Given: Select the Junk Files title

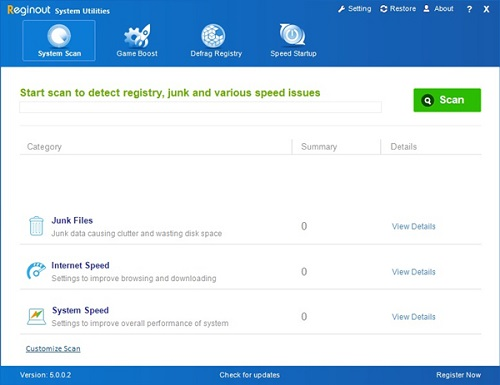Looking at the screenshot, I should [x=72, y=220].
